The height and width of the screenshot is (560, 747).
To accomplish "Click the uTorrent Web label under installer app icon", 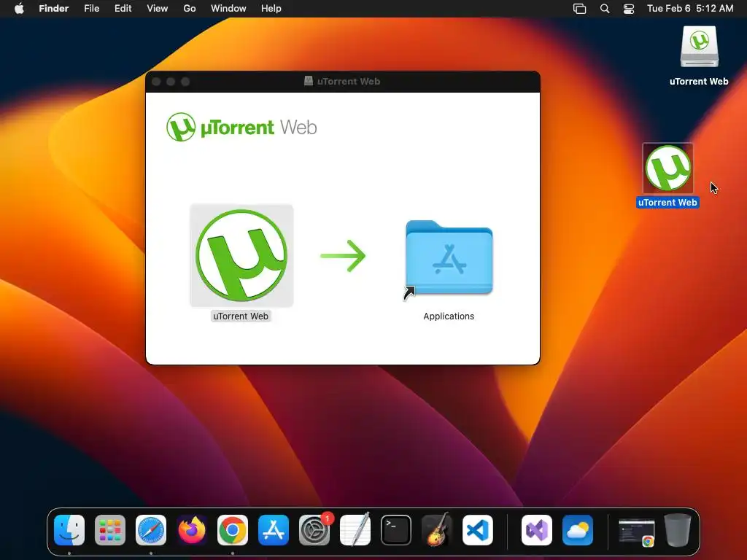I will coord(241,316).
